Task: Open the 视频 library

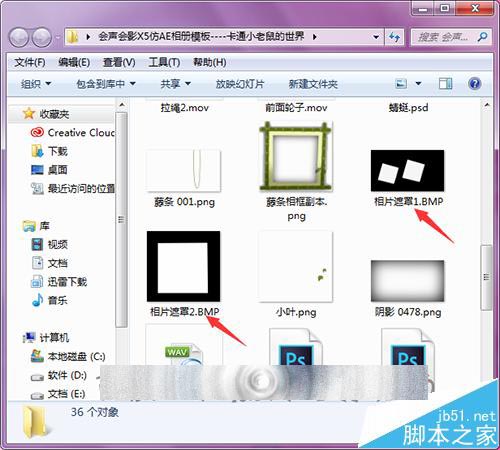Action: 49,245
